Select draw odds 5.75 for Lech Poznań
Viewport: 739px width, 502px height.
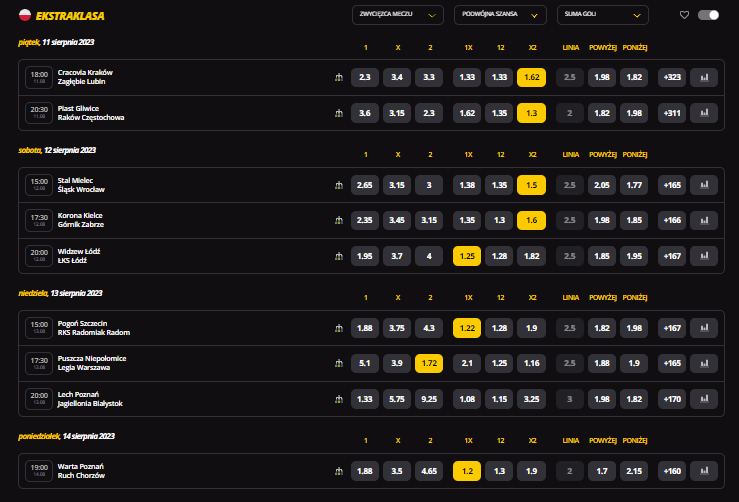397,399
